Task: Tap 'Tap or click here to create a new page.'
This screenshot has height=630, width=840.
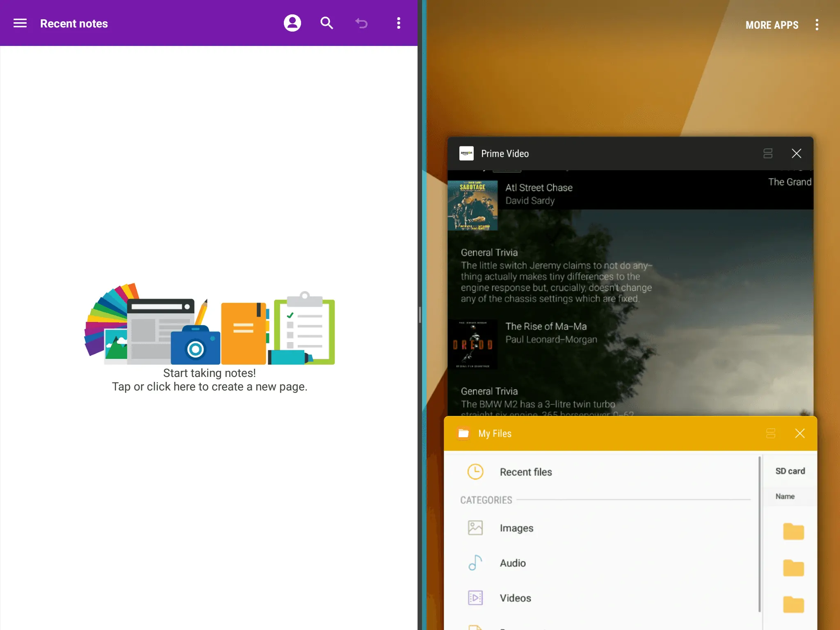Action: [210, 387]
